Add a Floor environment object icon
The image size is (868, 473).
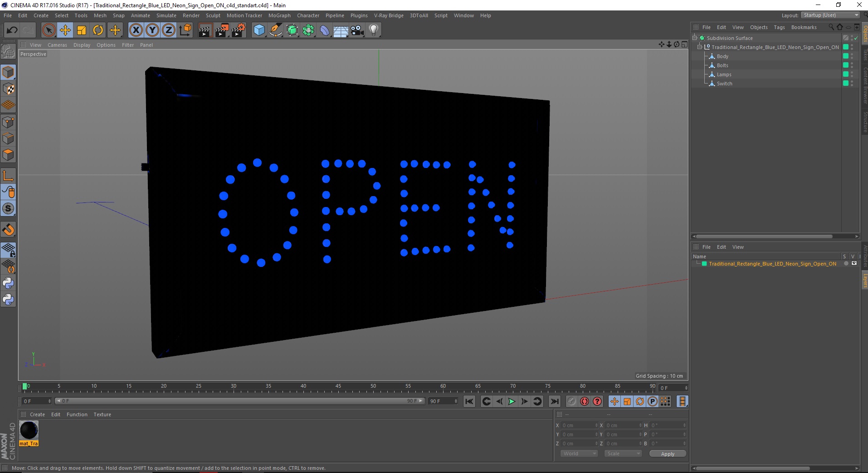341,30
